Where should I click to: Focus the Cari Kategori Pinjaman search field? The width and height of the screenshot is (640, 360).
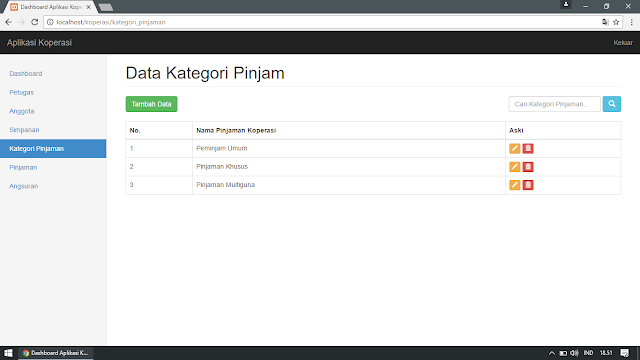click(x=554, y=104)
